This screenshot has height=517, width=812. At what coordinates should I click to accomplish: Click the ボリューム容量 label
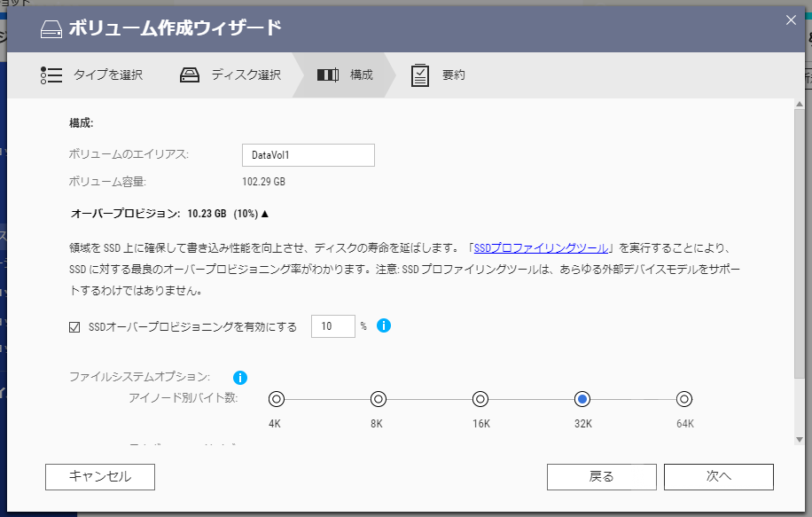pos(108,182)
